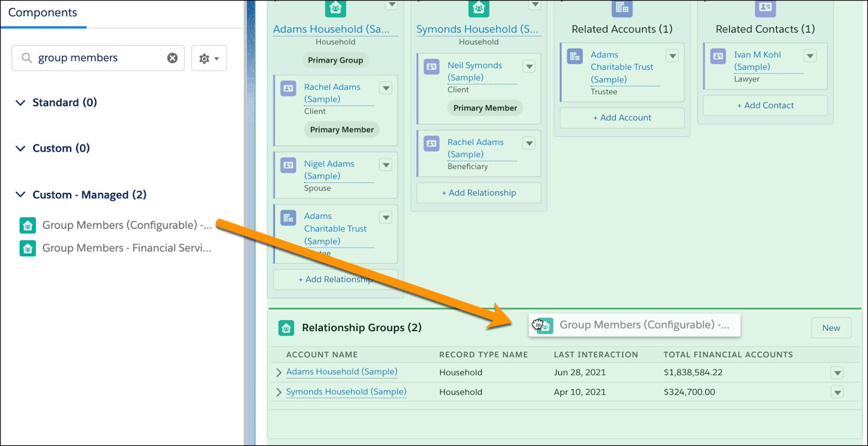Open dropdown for Ivan M Kohl contact
Image resolution: width=868 pixels, height=446 pixels.
pyautogui.click(x=810, y=56)
